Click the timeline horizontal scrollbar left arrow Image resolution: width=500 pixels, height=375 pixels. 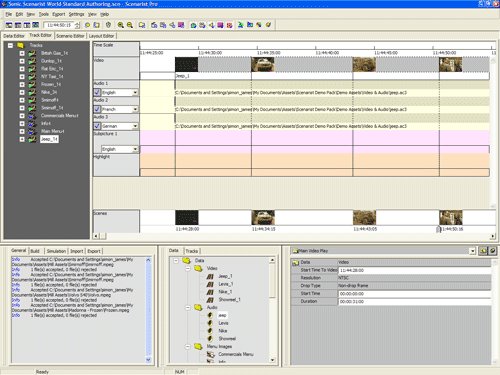coord(96,236)
